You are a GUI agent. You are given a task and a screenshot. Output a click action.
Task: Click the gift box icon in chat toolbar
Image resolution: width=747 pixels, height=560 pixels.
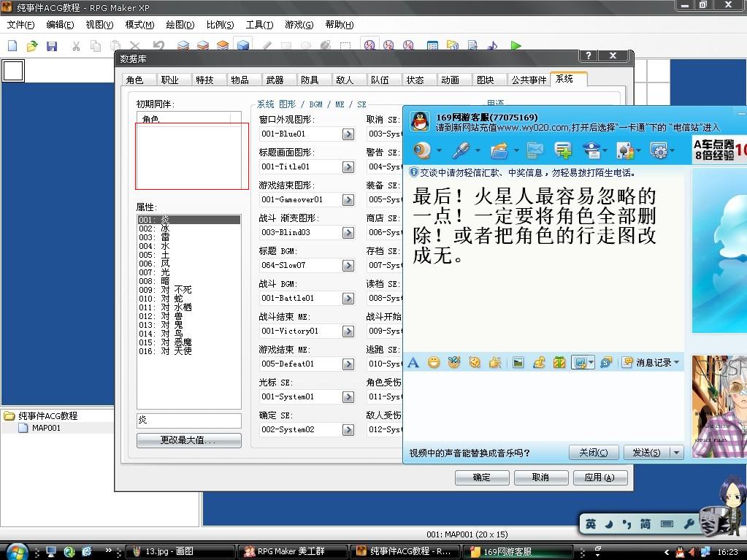click(x=559, y=363)
